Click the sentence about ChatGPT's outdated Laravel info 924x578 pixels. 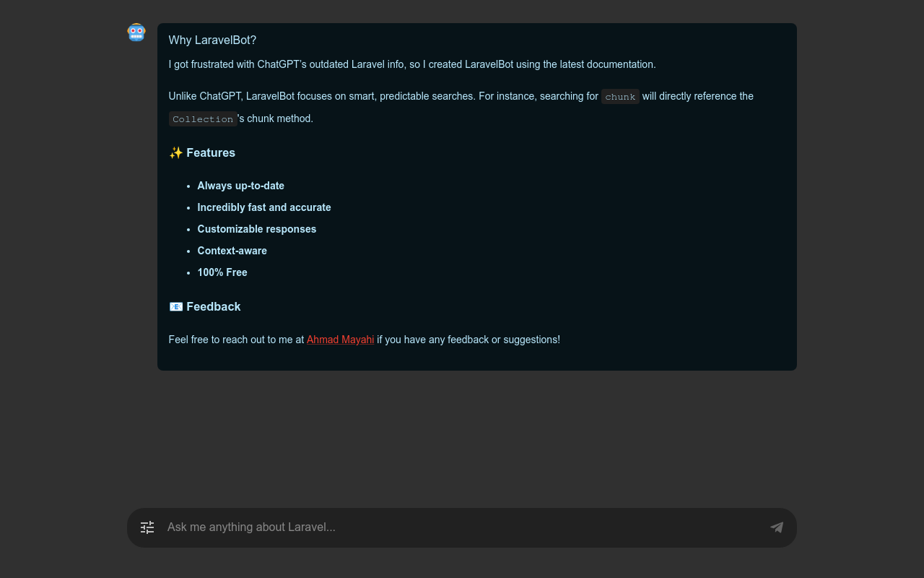pyautogui.click(x=412, y=64)
